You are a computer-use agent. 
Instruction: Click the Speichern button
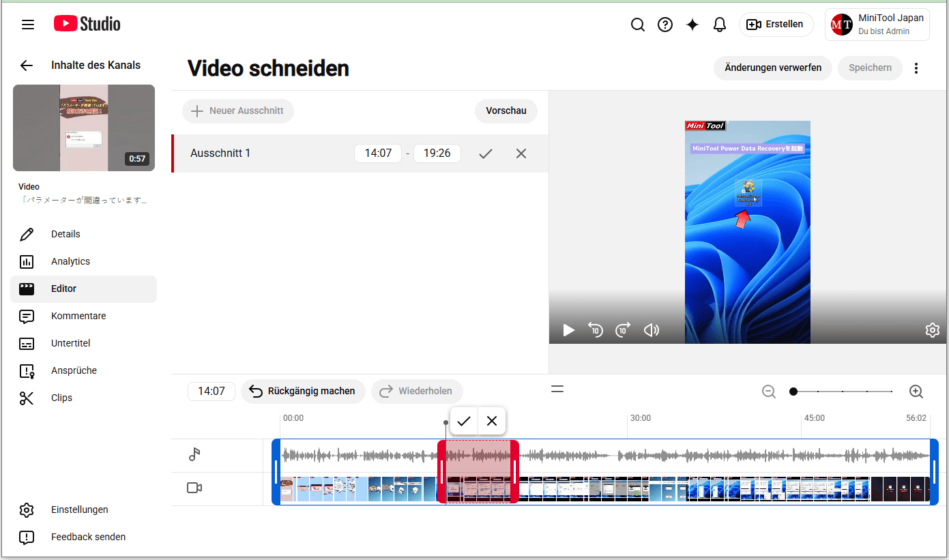tap(870, 68)
